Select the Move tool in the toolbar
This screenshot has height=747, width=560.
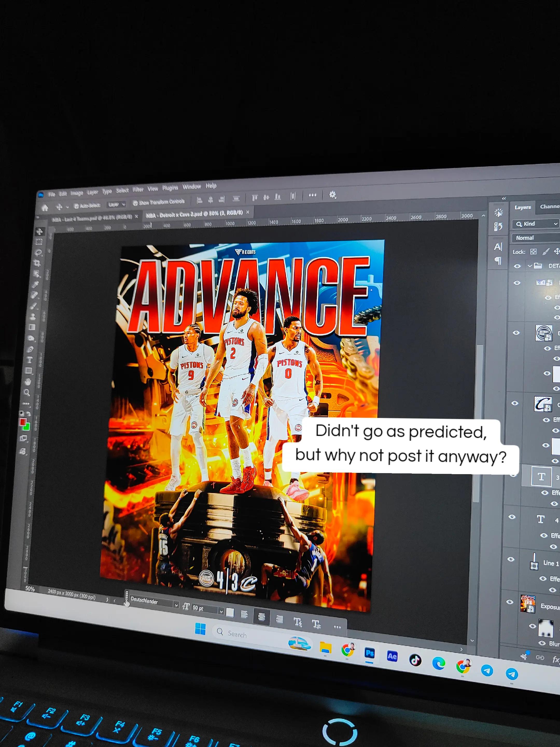[x=39, y=231]
